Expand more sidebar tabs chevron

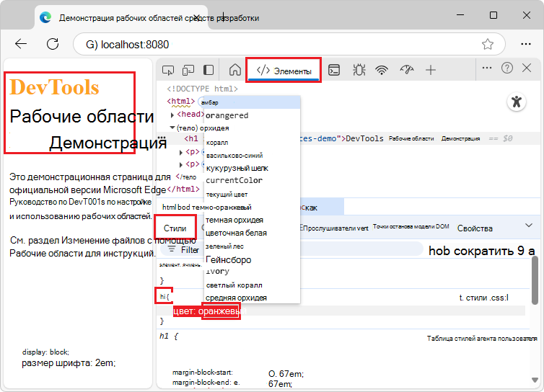point(528,226)
